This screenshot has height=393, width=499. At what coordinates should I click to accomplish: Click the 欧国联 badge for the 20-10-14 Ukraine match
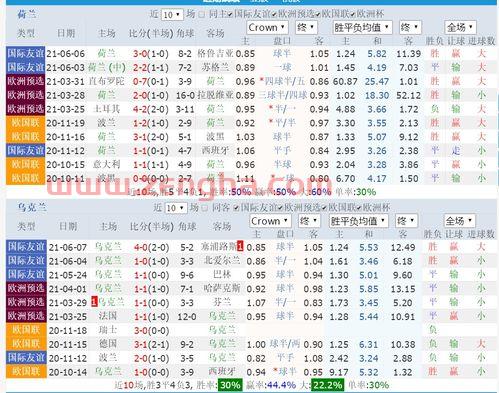(26, 371)
